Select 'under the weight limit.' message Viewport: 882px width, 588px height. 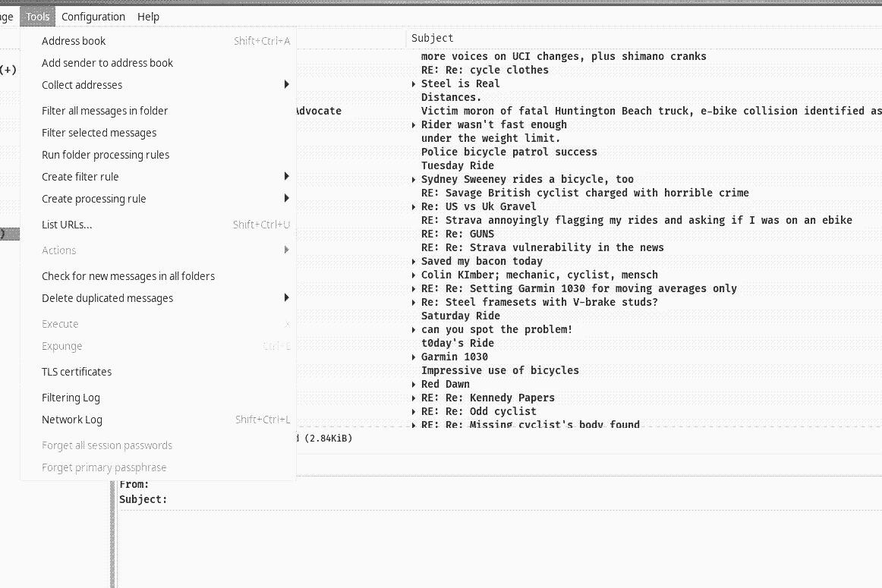tap(490, 138)
